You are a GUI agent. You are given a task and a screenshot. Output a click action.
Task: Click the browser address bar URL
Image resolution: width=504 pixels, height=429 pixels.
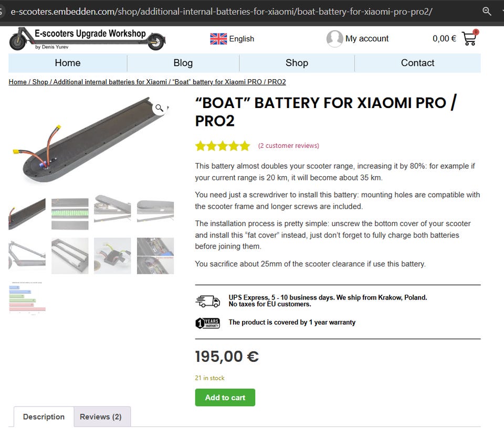[220, 11]
